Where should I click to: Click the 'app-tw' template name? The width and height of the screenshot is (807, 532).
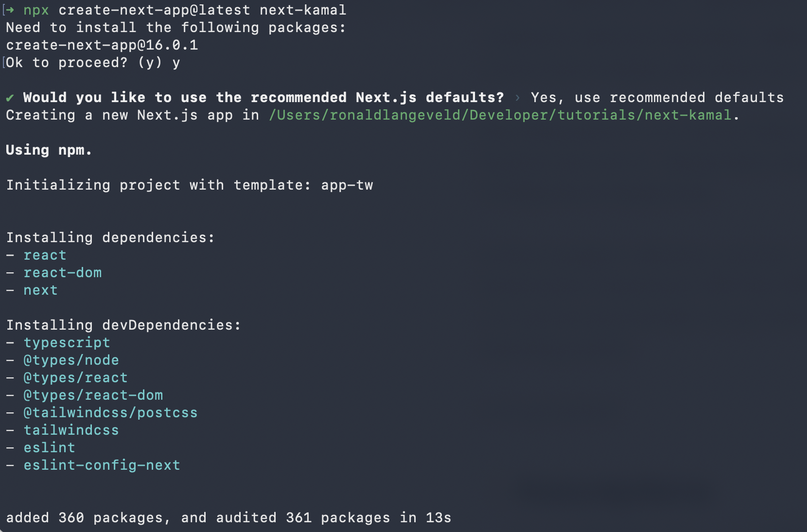[347, 185]
